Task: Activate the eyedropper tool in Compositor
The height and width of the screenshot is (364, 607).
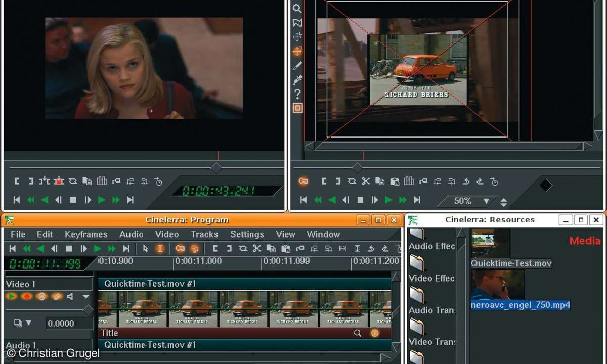Action: (297, 80)
